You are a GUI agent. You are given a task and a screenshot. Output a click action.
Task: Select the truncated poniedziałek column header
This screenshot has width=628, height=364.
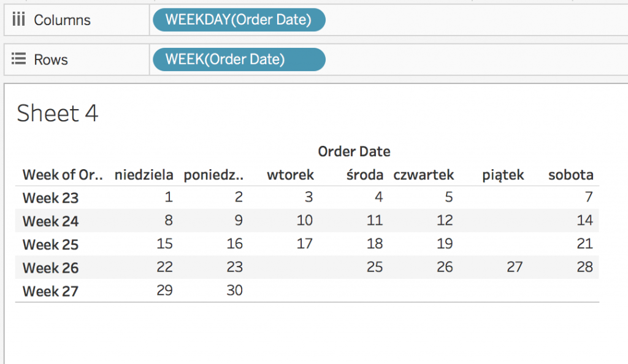213,175
